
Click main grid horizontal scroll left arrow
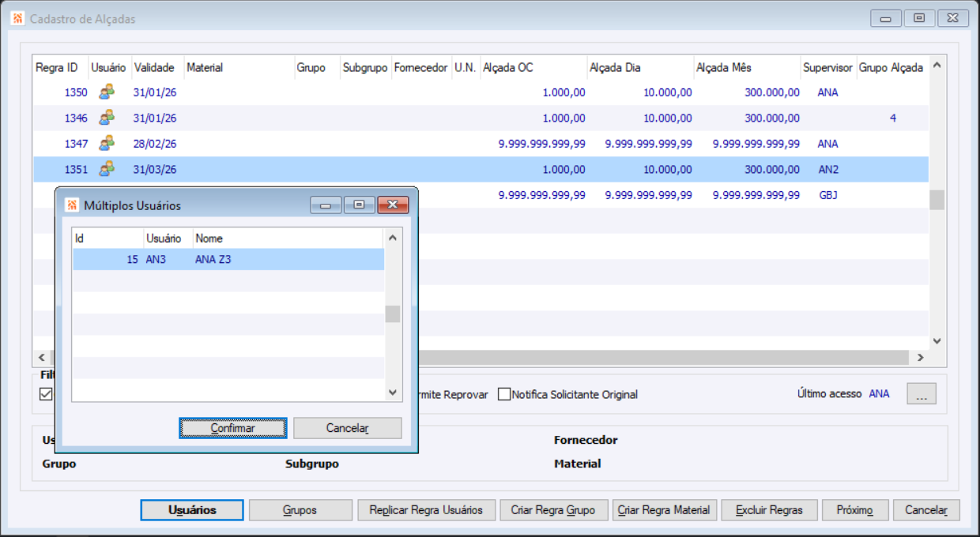pos(41,358)
